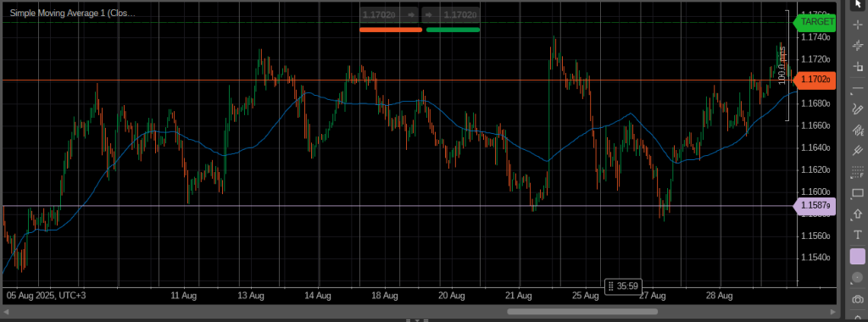The width and height of the screenshot is (868, 322).
Task: Click the horizontal chart scrollbar thumb
Action: [581, 312]
